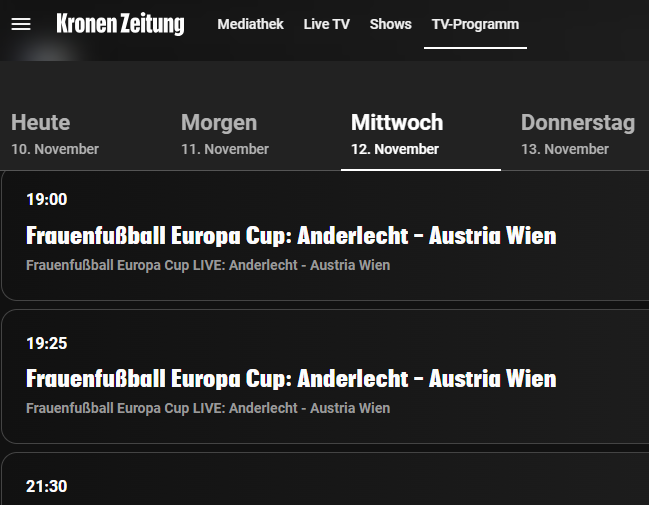
Task: Switch to the Heute day tab
Action: pos(41,123)
